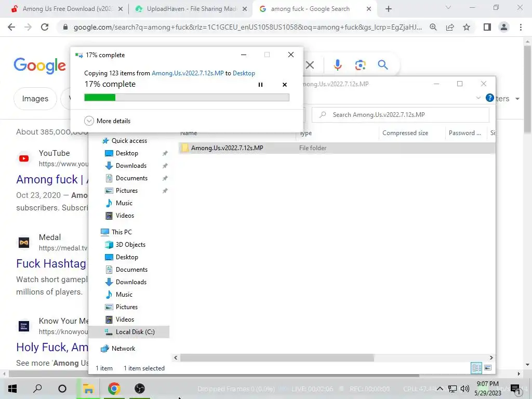Select Downloads under This PC
The image size is (532, 399).
point(131,282)
